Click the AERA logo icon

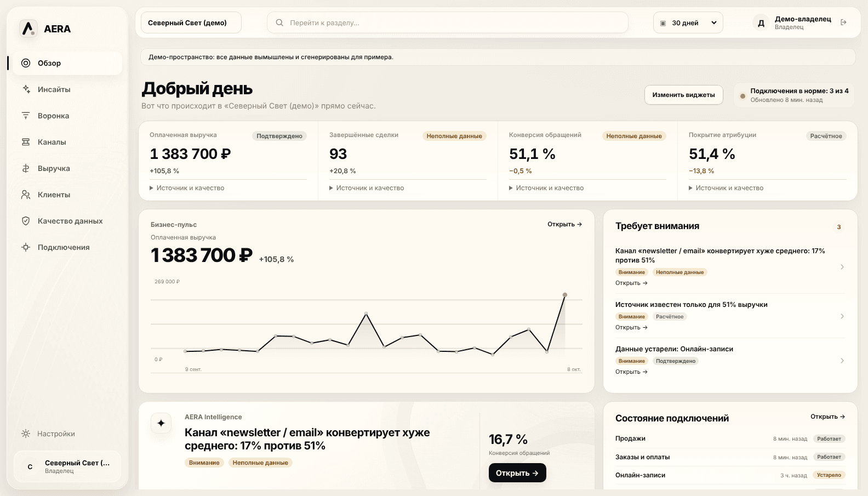click(28, 28)
